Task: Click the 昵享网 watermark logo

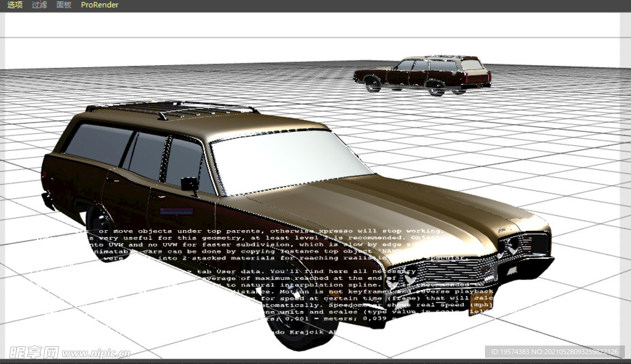Action: (34, 352)
